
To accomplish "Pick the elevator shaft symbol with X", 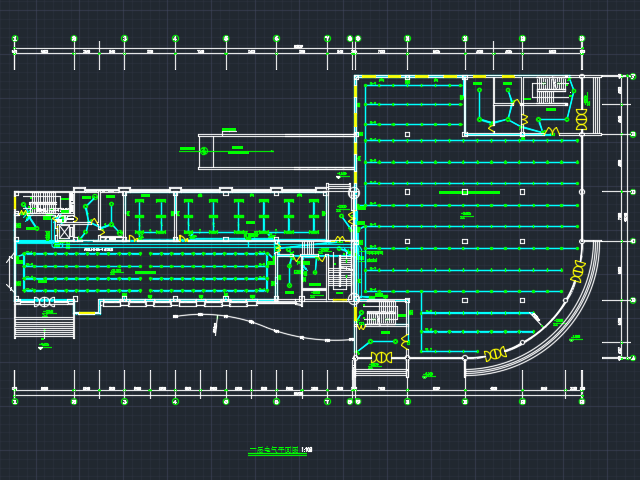I will pos(65,232).
